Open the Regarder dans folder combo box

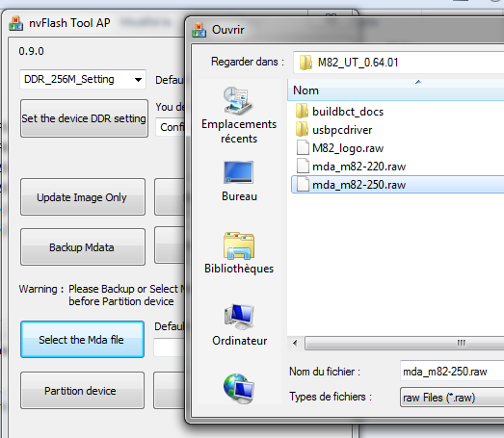[399, 62]
